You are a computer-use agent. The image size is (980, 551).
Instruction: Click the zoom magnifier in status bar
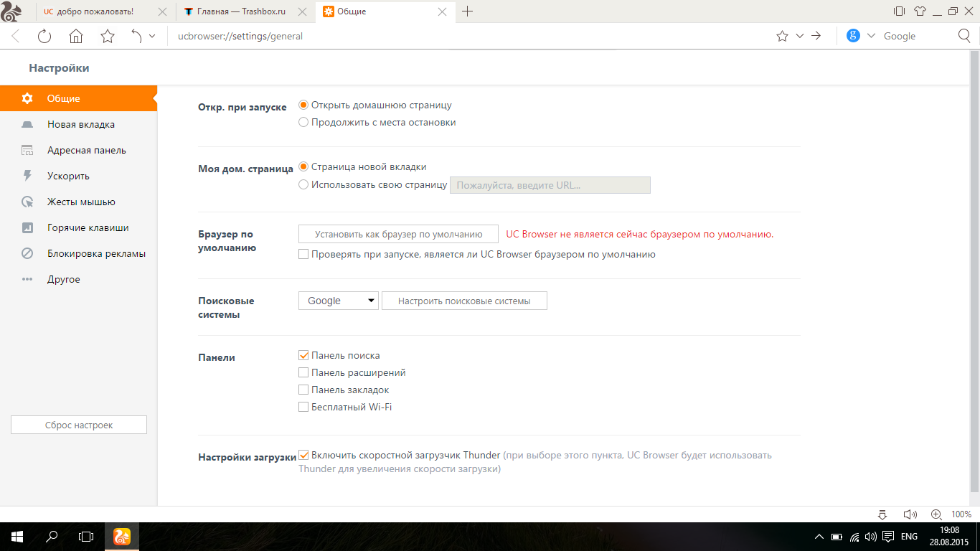(x=936, y=514)
